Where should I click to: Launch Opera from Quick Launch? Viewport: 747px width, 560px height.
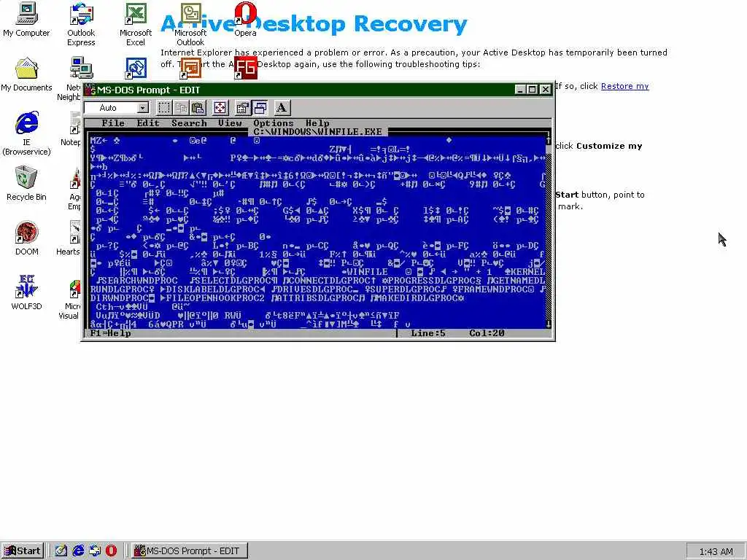(111, 551)
